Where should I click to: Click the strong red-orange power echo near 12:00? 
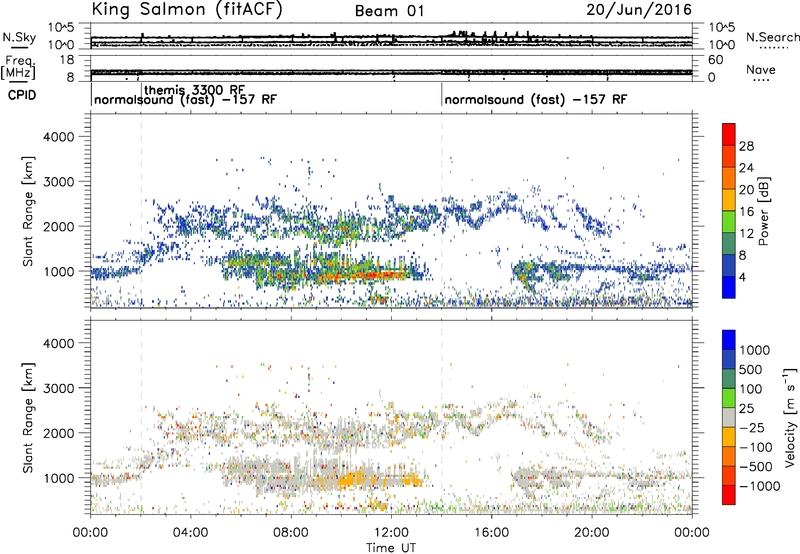[378, 275]
